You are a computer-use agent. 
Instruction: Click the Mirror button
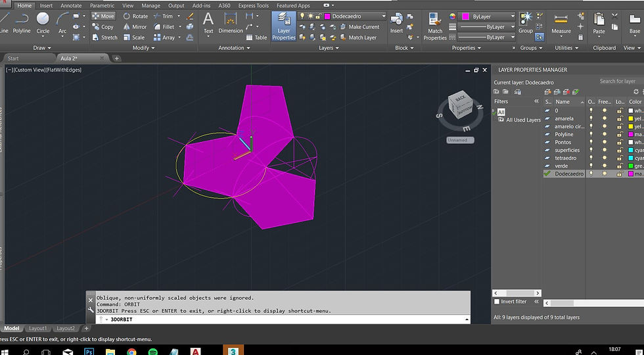135,27
